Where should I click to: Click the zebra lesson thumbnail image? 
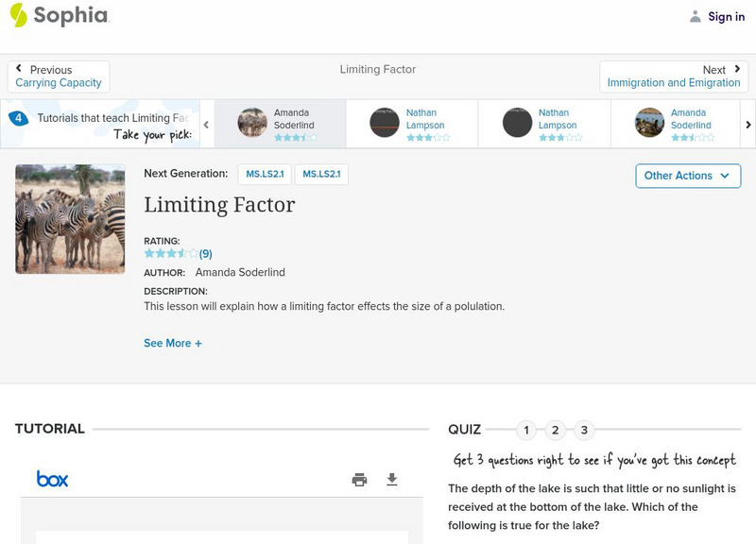[x=70, y=219]
